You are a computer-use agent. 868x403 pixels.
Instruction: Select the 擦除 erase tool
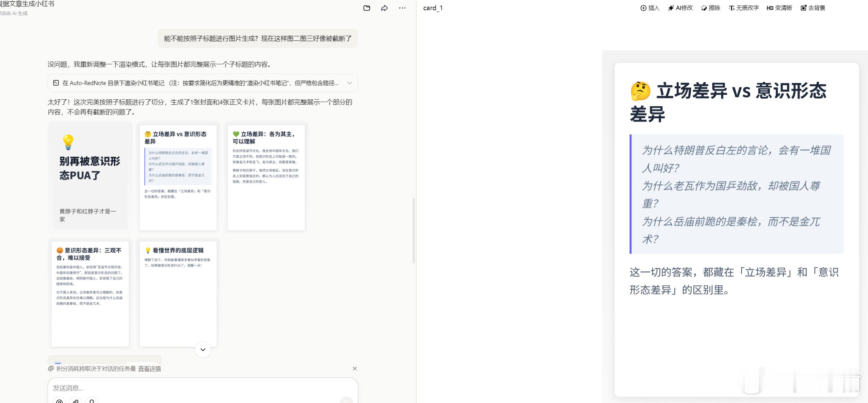click(710, 8)
